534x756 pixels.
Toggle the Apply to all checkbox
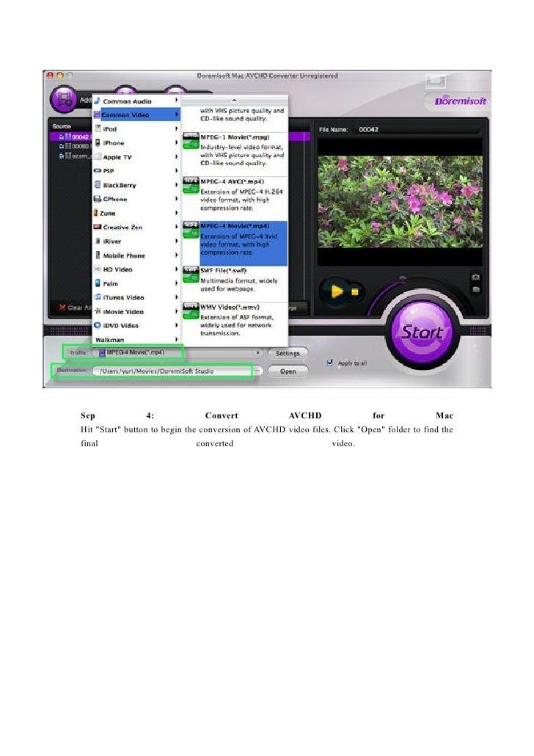pyautogui.click(x=329, y=363)
